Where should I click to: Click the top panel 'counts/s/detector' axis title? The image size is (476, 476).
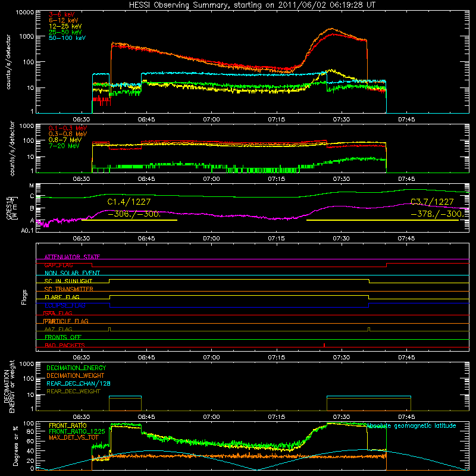tap(8, 62)
